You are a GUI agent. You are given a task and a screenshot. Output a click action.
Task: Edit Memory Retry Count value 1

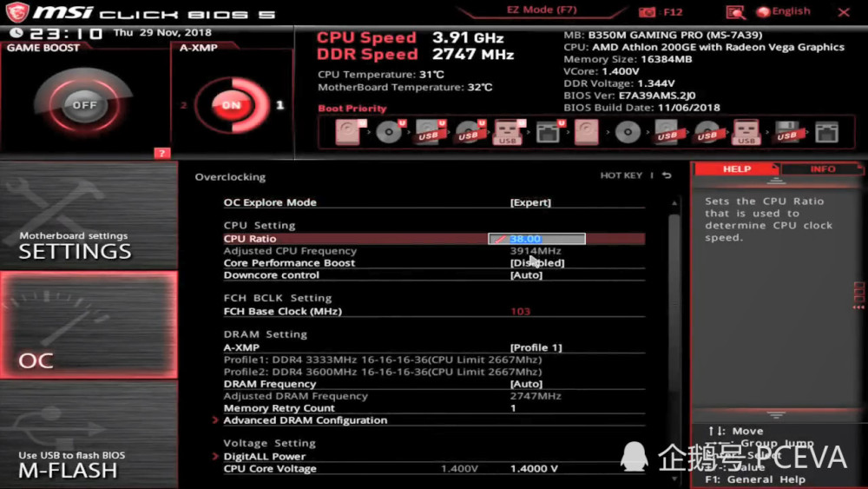pos(513,408)
